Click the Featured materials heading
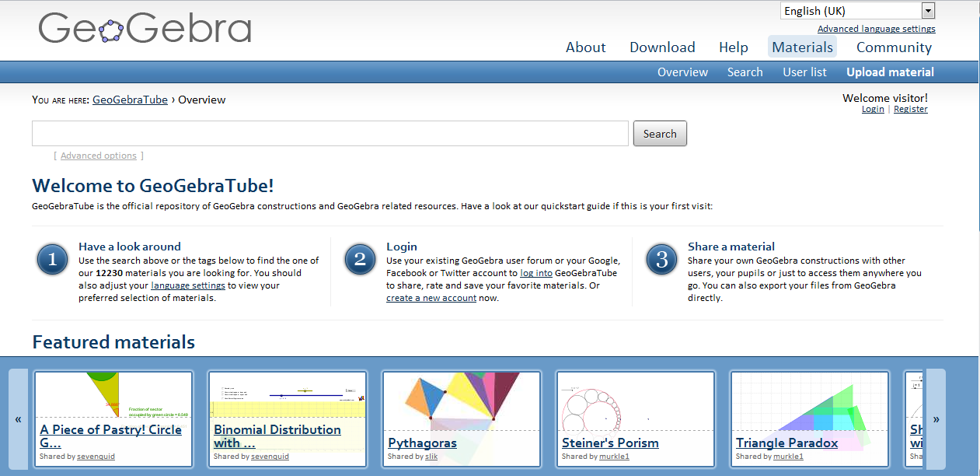This screenshot has width=980, height=476. point(113,342)
